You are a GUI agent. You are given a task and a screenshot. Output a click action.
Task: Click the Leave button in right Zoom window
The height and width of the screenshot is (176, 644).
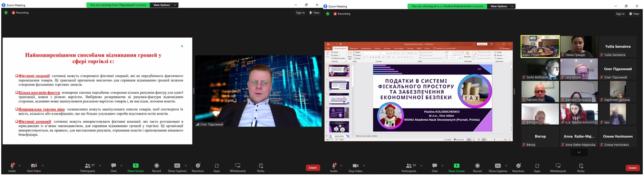[x=633, y=168]
